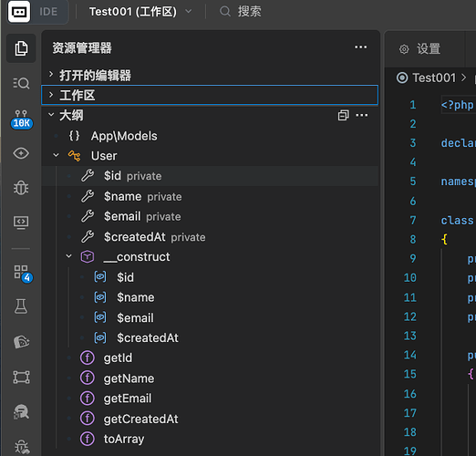Screen dimensions: 476x456
Task: Click the namespace braces icon for App\Models
Action: coord(74,136)
